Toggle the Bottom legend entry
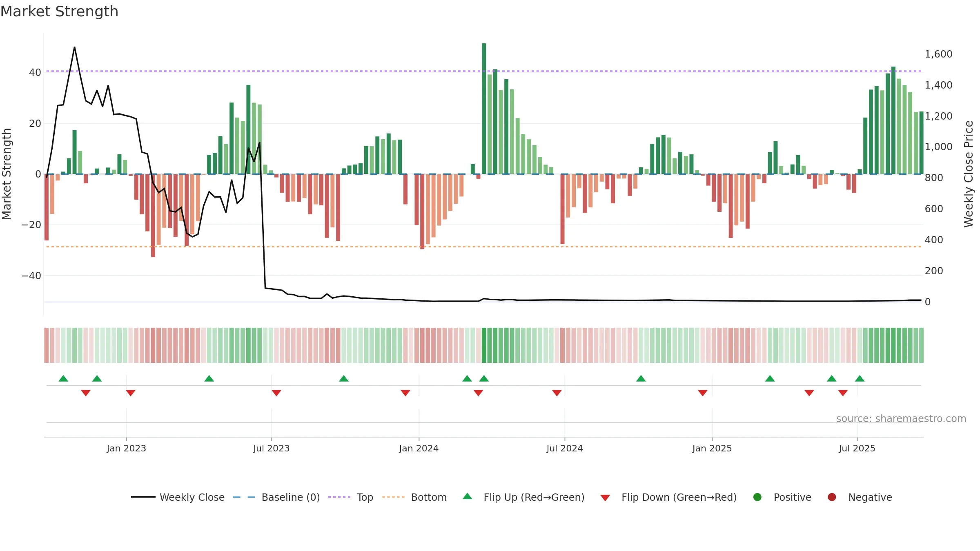 tap(414, 497)
